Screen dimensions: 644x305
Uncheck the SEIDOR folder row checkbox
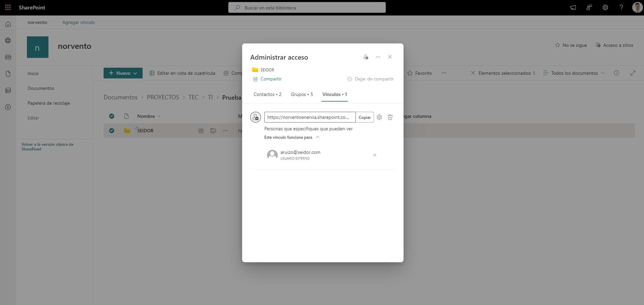point(112,131)
